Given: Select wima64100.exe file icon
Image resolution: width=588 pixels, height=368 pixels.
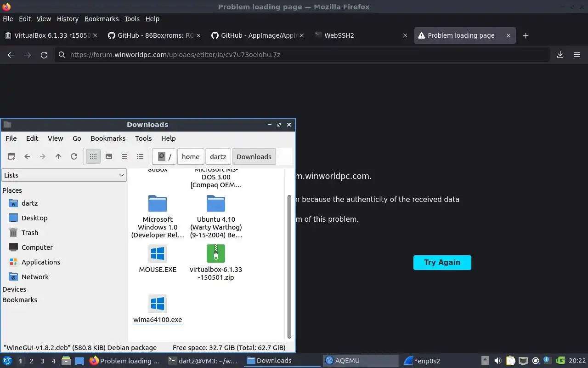Looking at the screenshot, I should pyautogui.click(x=158, y=304).
